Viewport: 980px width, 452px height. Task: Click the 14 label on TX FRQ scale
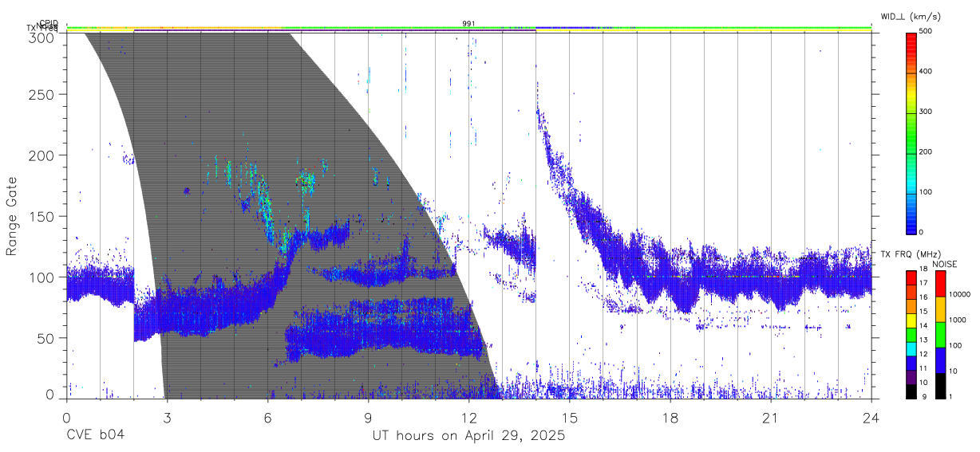[924, 325]
